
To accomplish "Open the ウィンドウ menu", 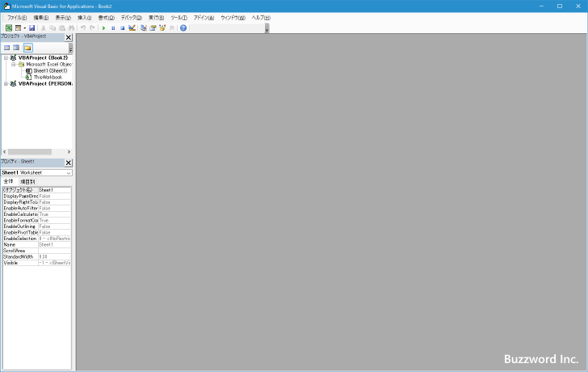I will [233, 18].
